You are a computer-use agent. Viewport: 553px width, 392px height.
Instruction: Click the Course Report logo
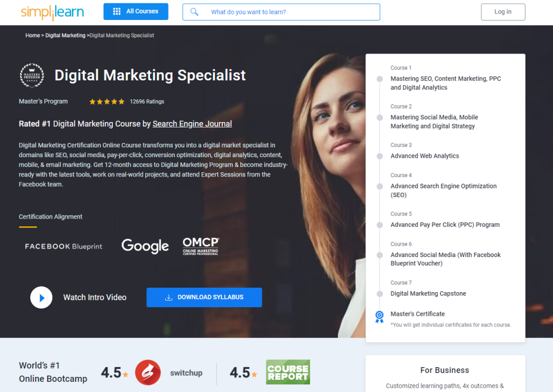(x=288, y=372)
